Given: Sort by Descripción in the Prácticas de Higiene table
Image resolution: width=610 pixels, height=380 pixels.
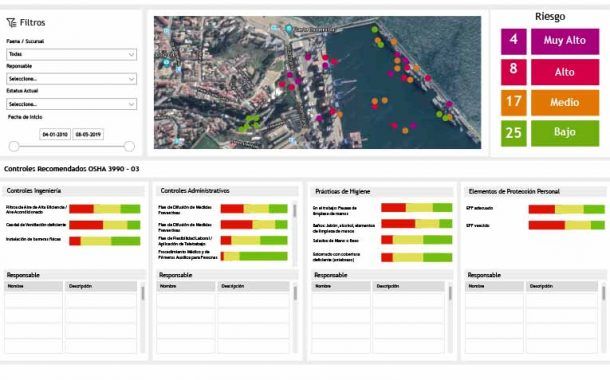Looking at the screenshot, I should pos(408,286).
